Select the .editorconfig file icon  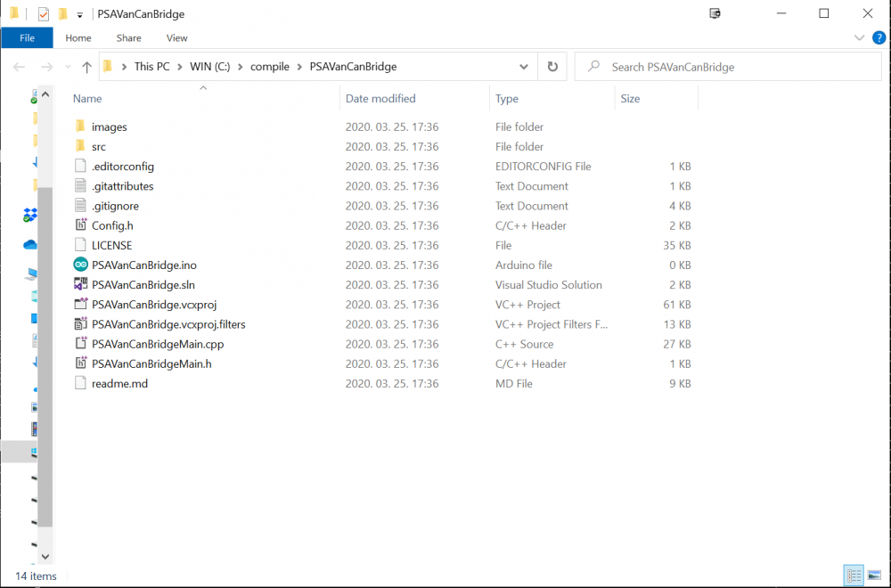tap(81, 166)
